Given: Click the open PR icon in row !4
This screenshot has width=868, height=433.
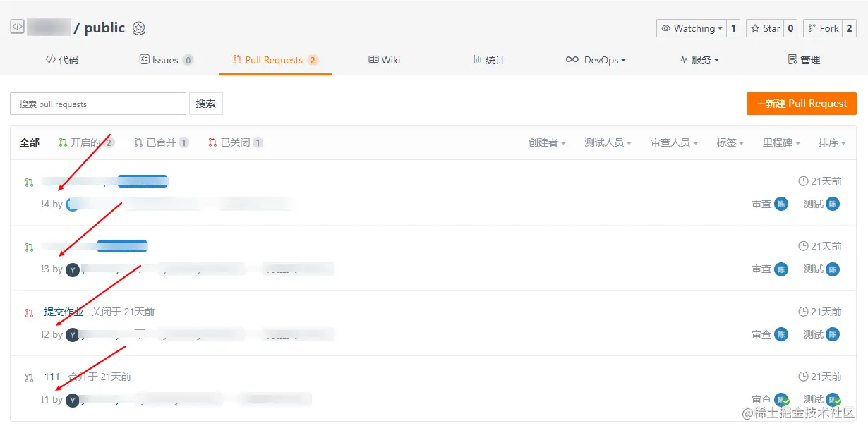Looking at the screenshot, I should pos(29,183).
